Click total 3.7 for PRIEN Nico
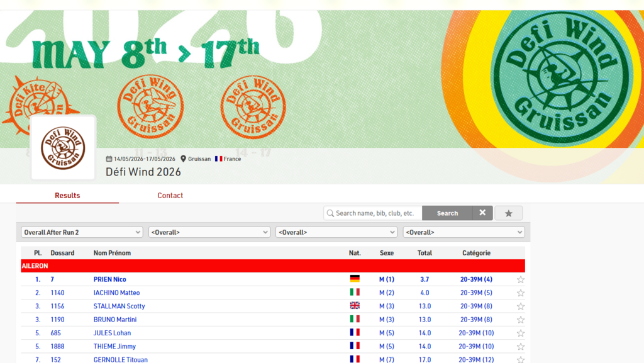The width and height of the screenshot is (644, 363). (425, 279)
